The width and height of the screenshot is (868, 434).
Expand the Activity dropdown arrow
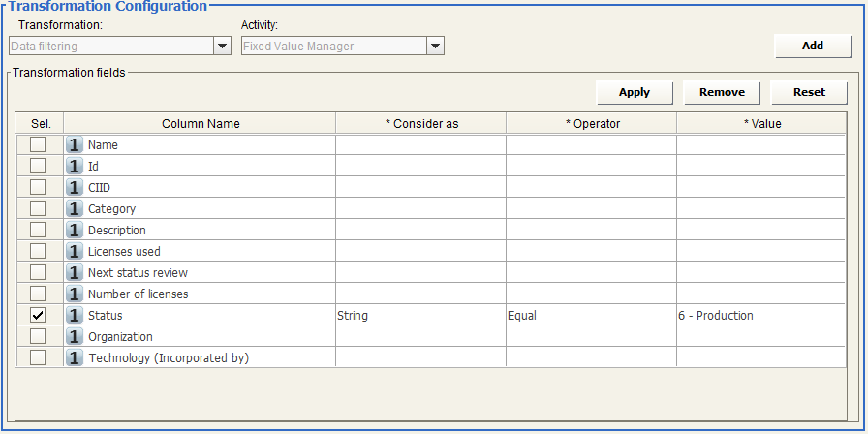[x=435, y=46]
